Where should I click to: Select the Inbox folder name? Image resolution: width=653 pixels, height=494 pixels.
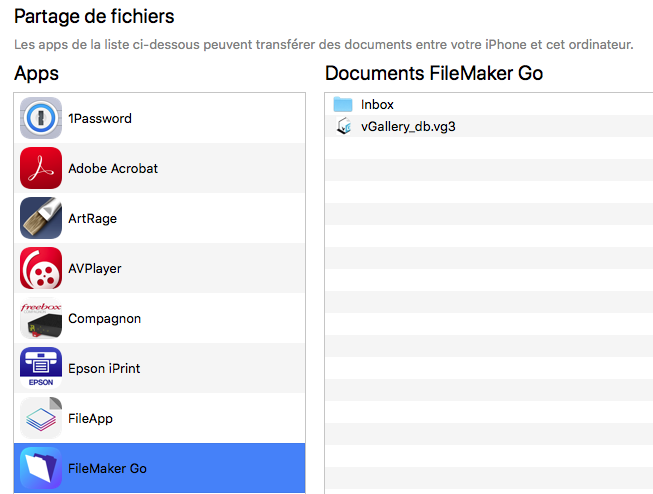[x=377, y=104]
